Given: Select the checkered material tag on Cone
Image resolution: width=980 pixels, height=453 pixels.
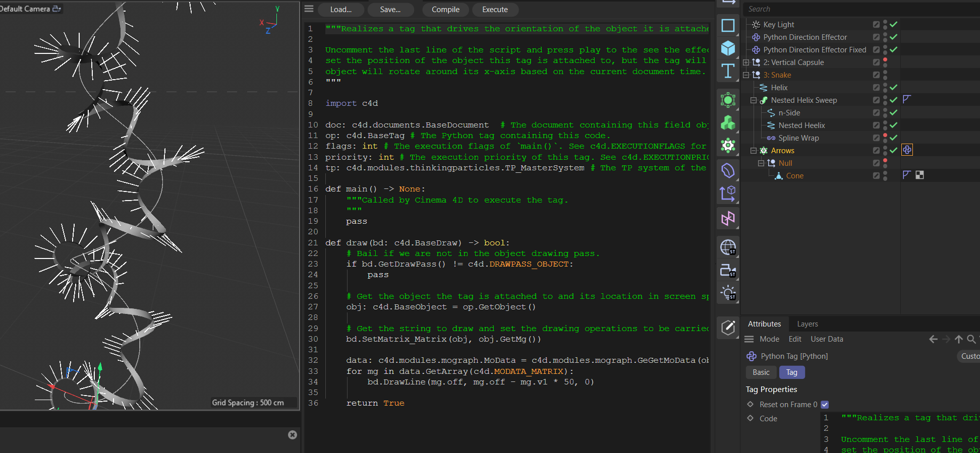Looking at the screenshot, I should click(919, 175).
